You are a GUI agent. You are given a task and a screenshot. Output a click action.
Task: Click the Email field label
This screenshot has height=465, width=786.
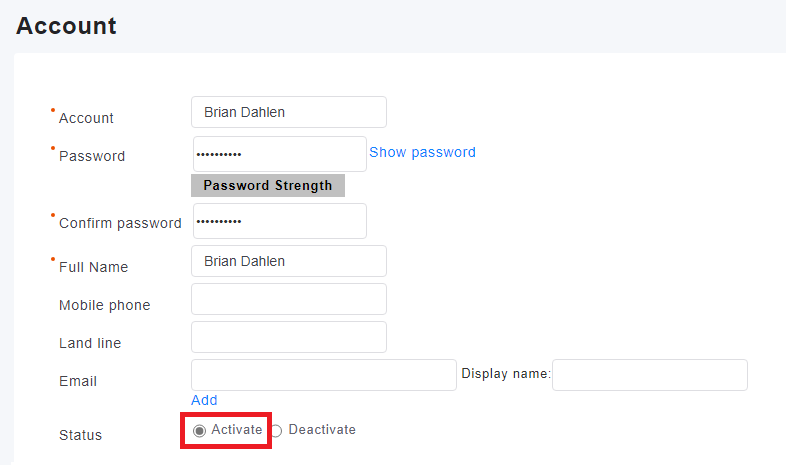pyautogui.click(x=78, y=381)
